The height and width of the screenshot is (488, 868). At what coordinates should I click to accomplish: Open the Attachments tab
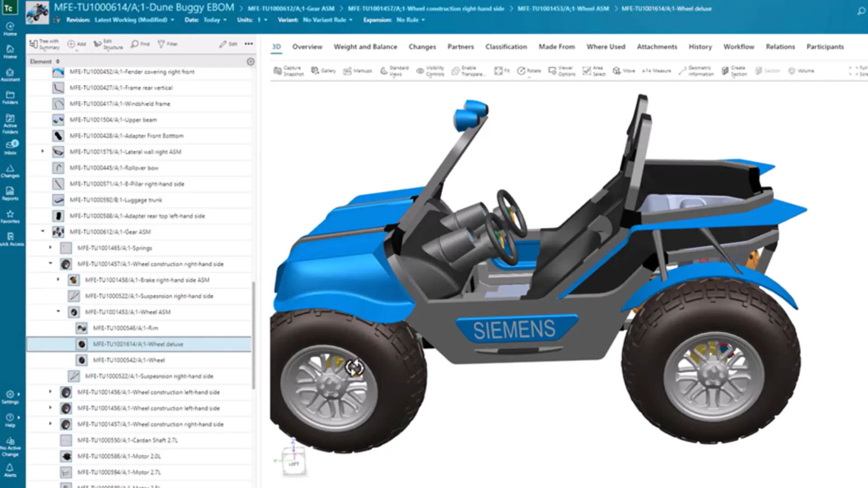coord(656,47)
